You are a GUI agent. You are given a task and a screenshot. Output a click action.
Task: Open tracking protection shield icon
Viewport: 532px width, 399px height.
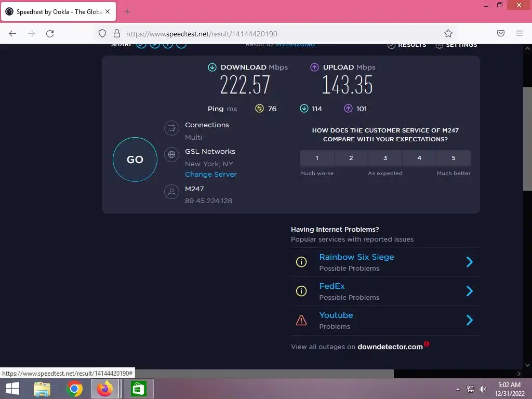102,33
